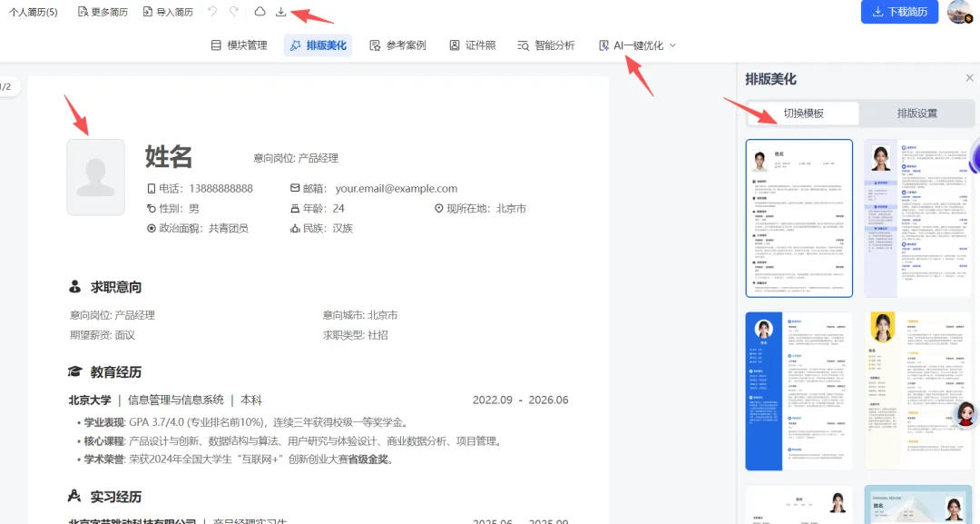
Task: Click the assistant avatar floating icon
Action: (x=965, y=414)
